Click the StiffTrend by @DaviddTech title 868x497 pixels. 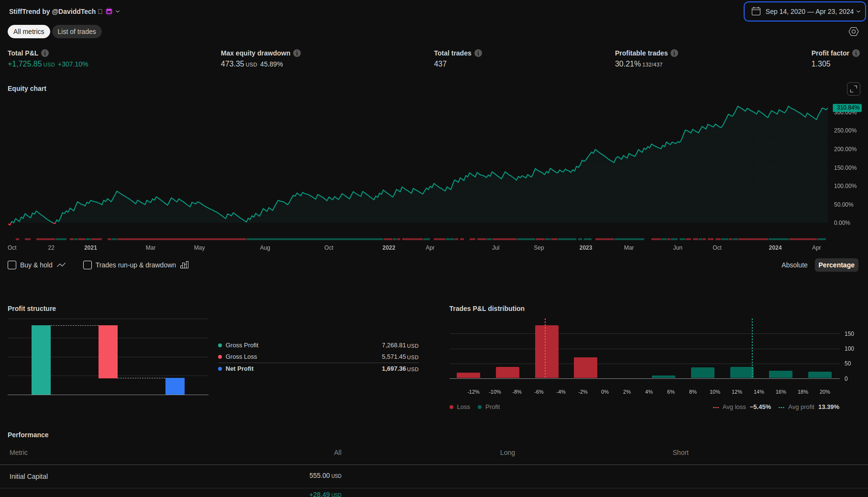(52, 11)
